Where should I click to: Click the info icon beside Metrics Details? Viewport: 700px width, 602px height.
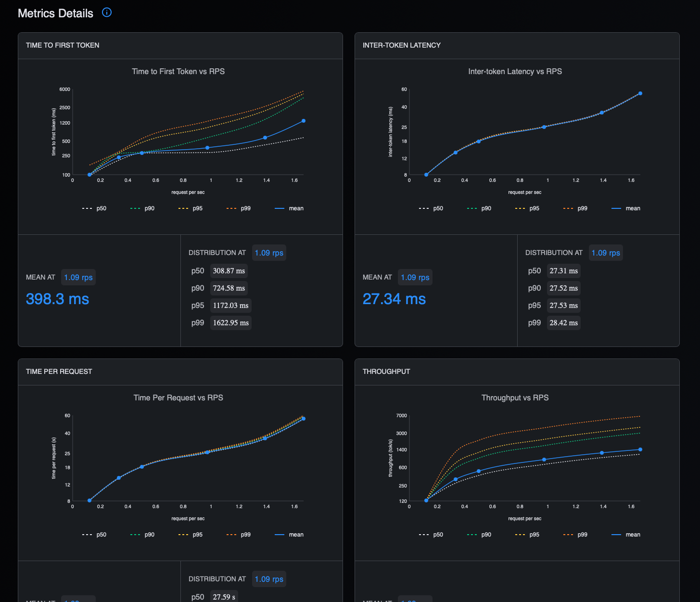point(107,13)
